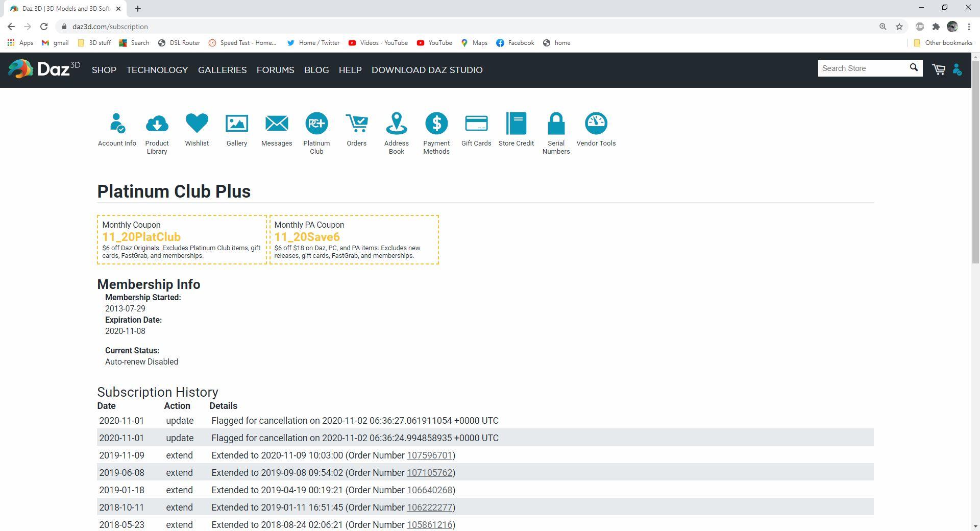Open the browser zoom icon in address bar
This screenshot has height=531, width=980.
(x=883, y=27)
